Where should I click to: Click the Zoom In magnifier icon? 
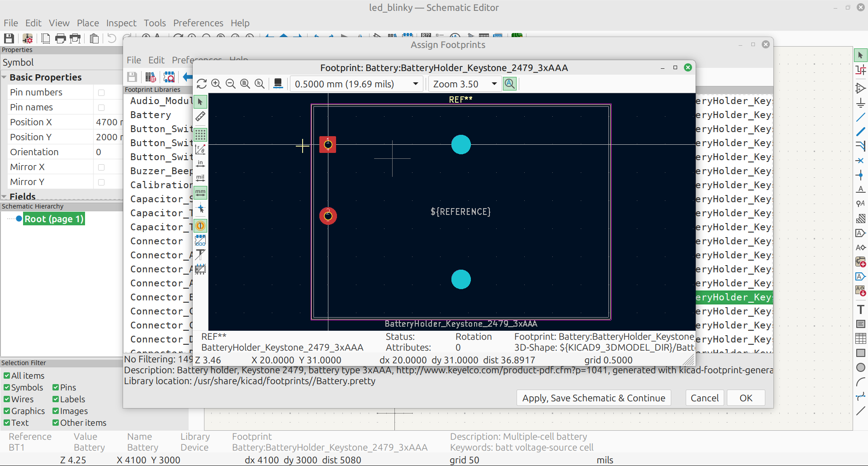tap(216, 84)
